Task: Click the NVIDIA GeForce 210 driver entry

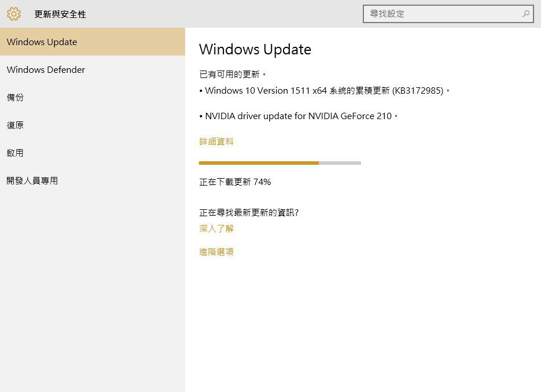Action: pyautogui.click(x=299, y=116)
